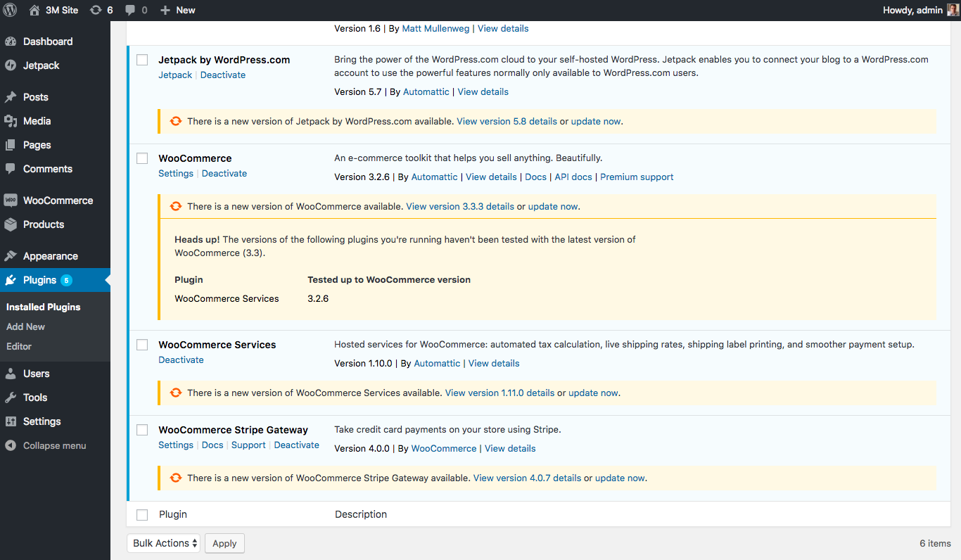Expand the New content menu in admin bar
This screenshot has width=961, height=560.
click(x=178, y=10)
